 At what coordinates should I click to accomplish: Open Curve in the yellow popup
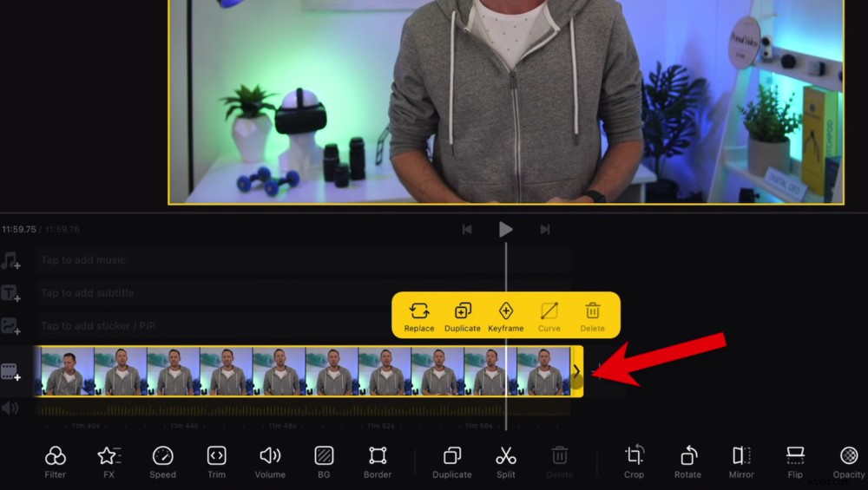tap(549, 317)
